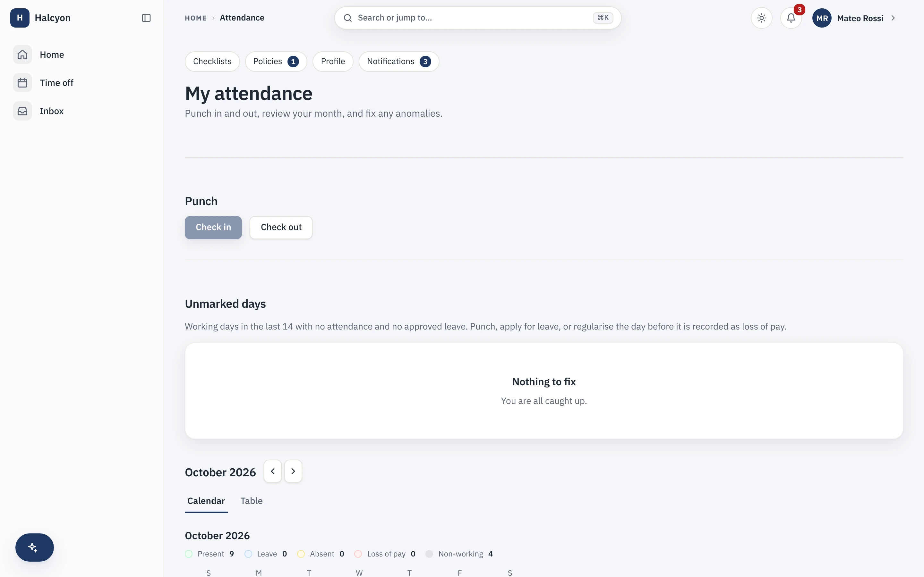Click the notifications bell icon
924x577 pixels.
pyautogui.click(x=791, y=18)
